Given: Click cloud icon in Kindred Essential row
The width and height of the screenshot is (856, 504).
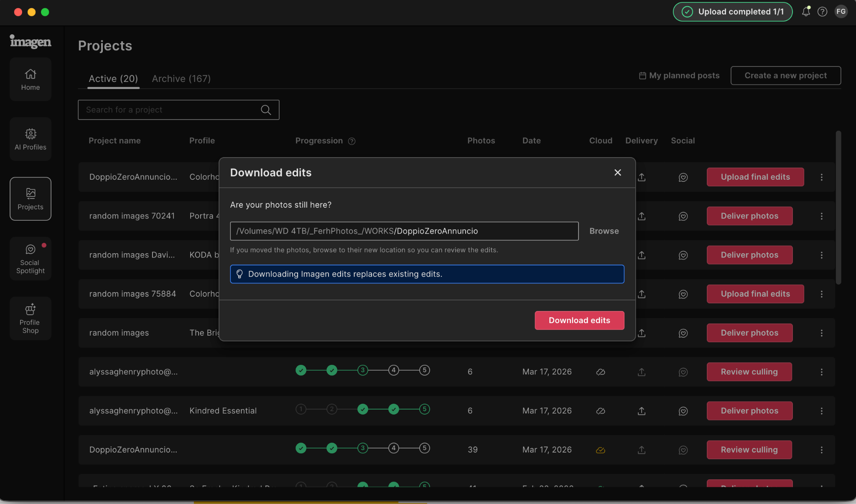Looking at the screenshot, I should coord(601,411).
